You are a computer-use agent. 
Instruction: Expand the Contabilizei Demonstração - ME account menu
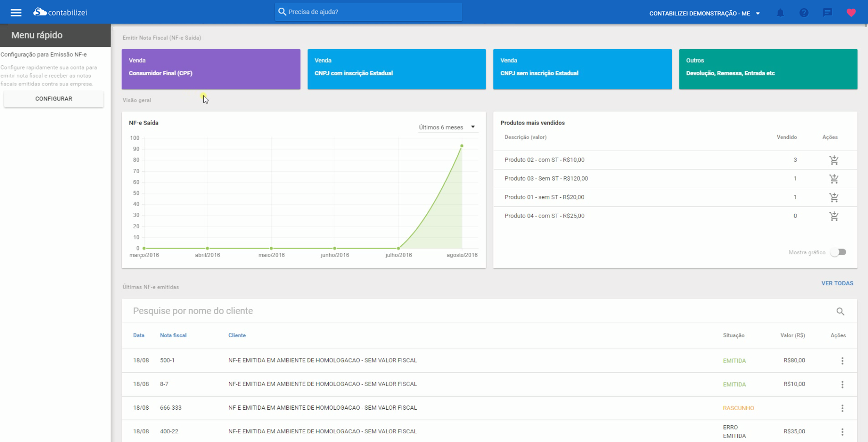704,14
